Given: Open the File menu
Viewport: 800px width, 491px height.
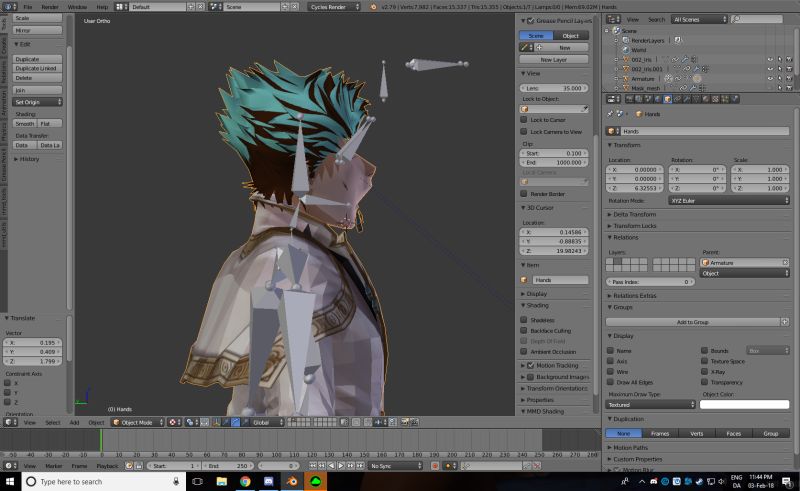Looking at the screenshot, I should [28, 7].
